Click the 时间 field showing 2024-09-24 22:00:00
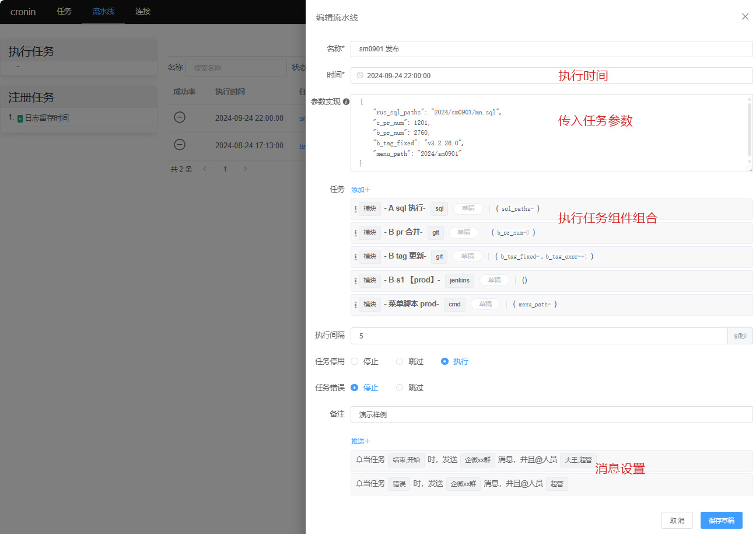The width and height of the screenshot is (756, 534). coord(551,75)
